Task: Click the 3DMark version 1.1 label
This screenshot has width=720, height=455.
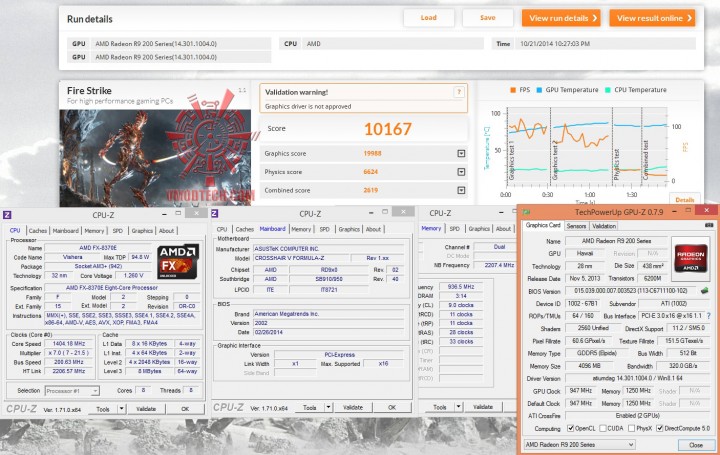Action: click(242, 90)
